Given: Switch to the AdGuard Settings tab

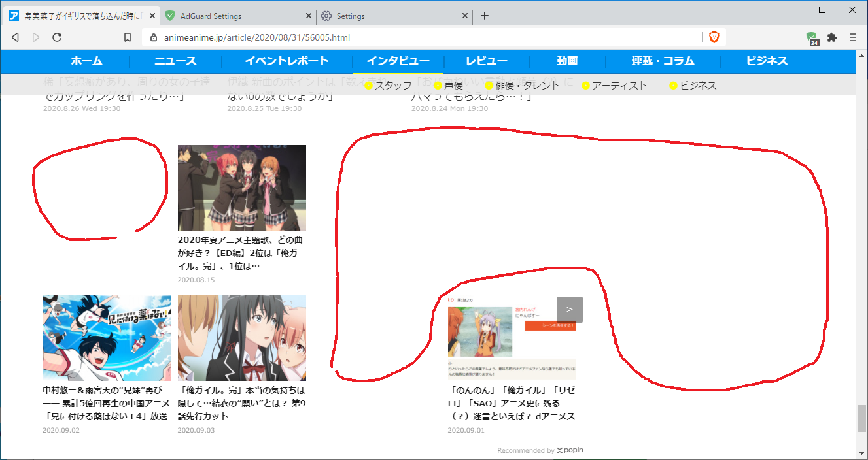Looking at the screenshot, I should tap(237, 16).
